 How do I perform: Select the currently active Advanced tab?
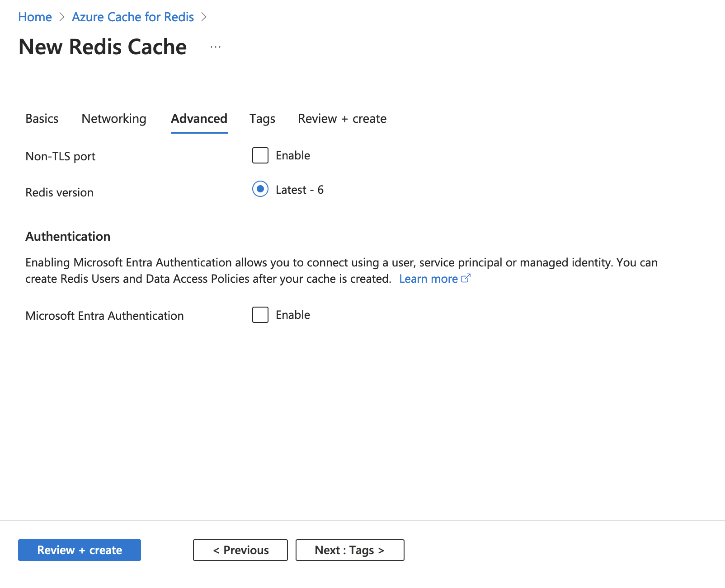pos(199,119)
